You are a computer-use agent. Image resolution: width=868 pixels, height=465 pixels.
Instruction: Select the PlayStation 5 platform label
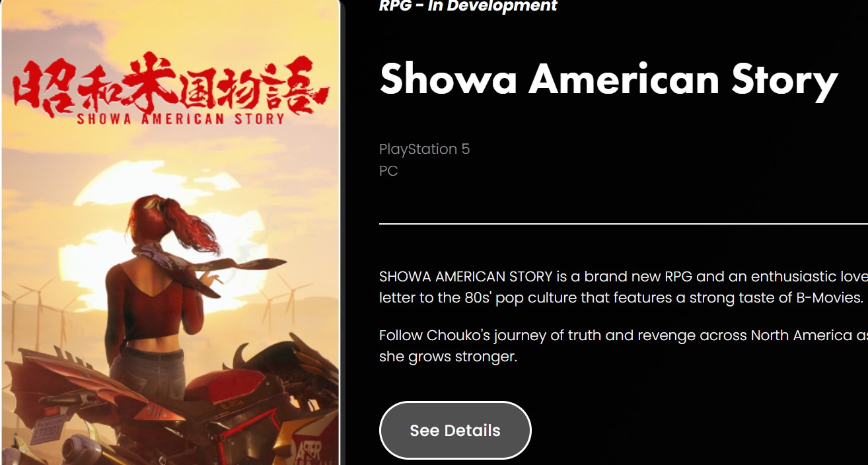pos(424,149)
